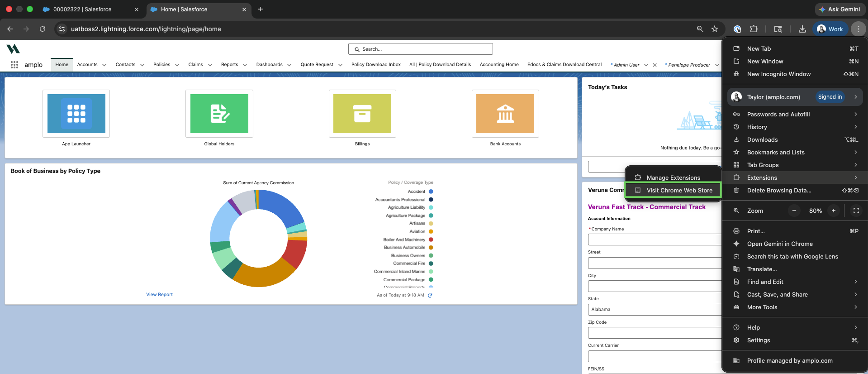This screenshot has height=374, width=868.
Task: Open Cast, Save, and Share submenu
Action: pos(795,294)
